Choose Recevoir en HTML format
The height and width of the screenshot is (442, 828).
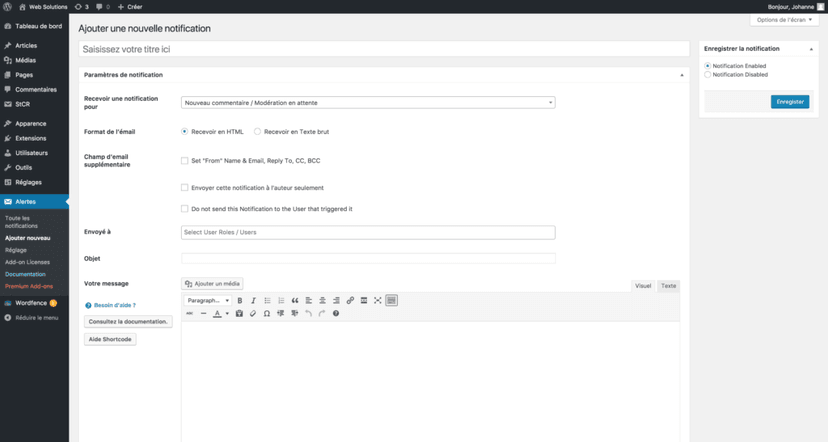click(184, 131)
